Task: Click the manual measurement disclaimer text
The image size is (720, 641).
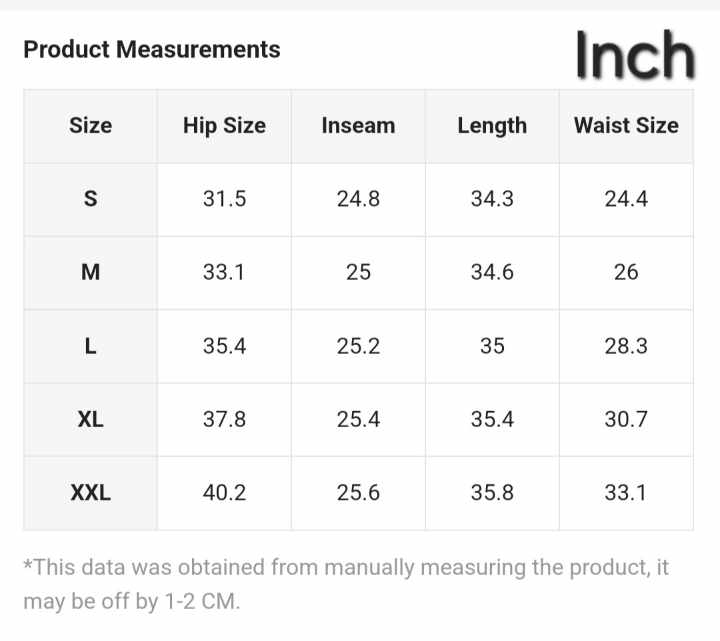Action: pyautogui.click(x=345, y=584)
